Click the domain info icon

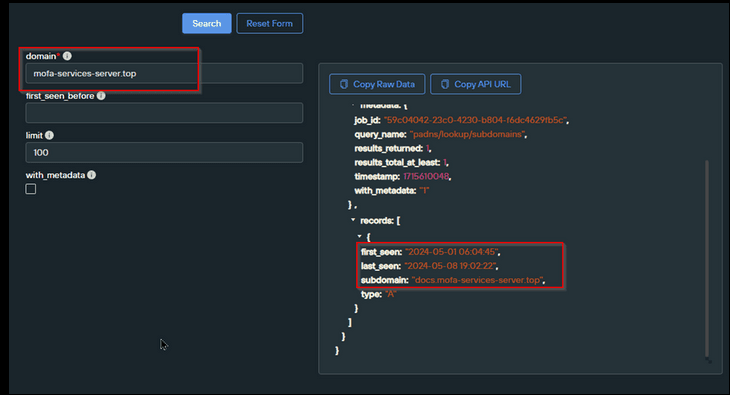67,56
